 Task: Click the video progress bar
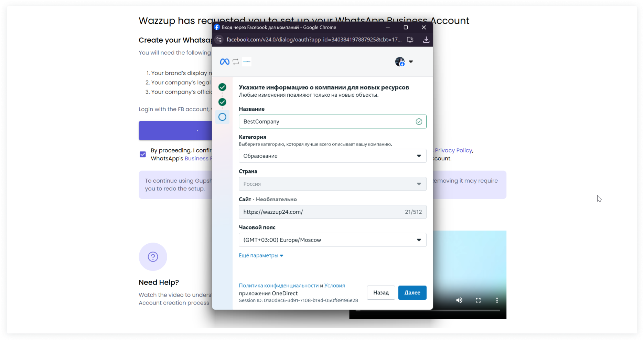pyautogui.click(x=428, y=310)
